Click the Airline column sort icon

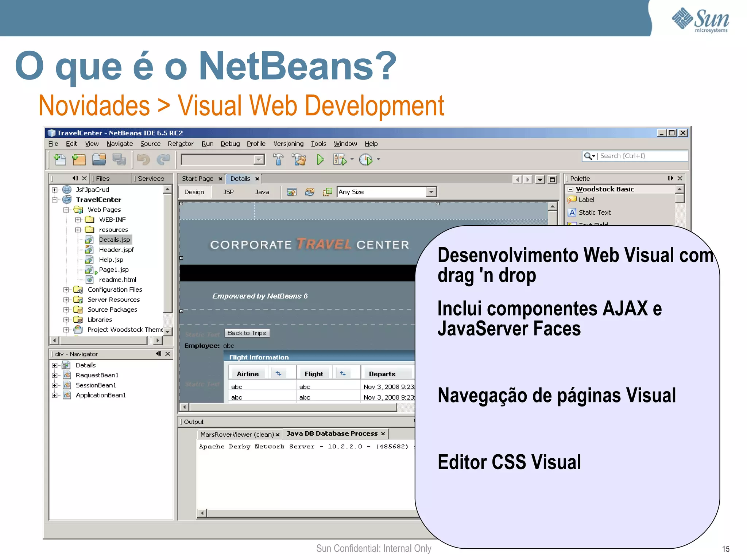point(278,373)
